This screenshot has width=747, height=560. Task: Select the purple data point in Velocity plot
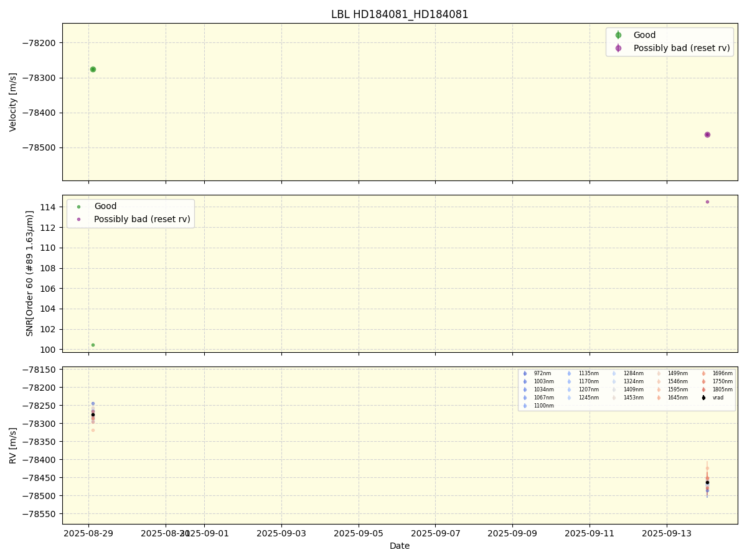coord(707,134)
